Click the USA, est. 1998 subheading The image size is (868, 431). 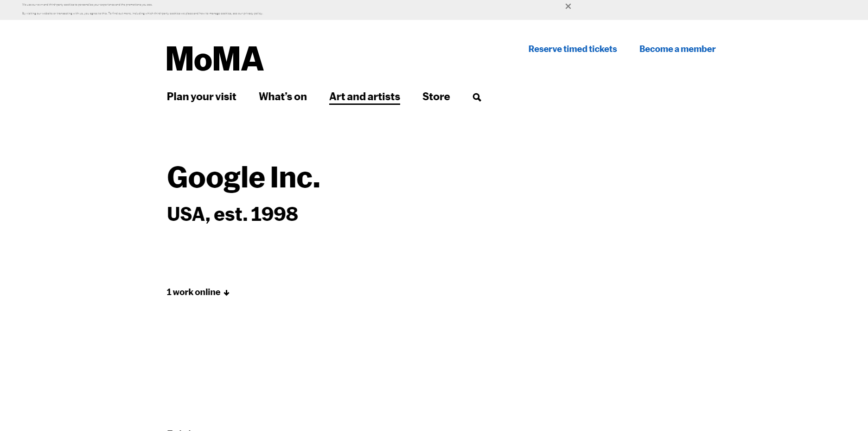click(x=232, y=214)
